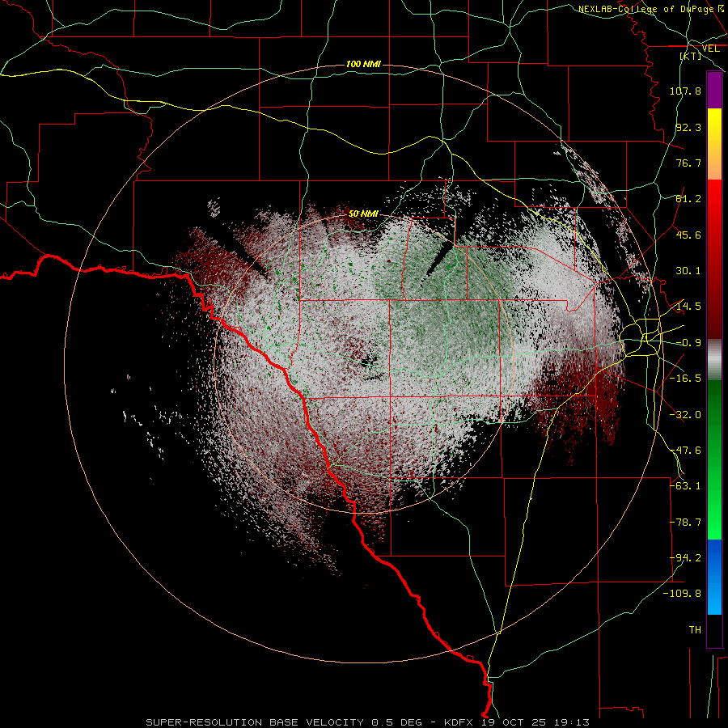Click the 92.3 velocity scale value

[x=688, y=127]
